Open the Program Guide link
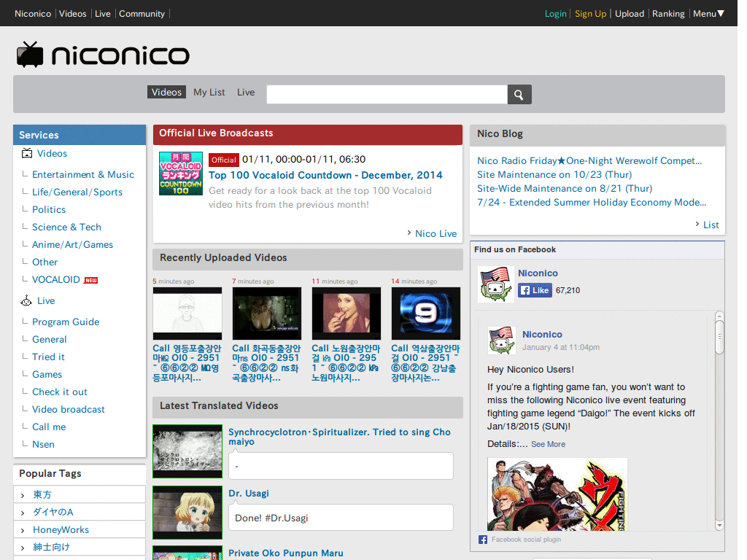This screenshot has width=747, height=560. click(x=66, y=322)
